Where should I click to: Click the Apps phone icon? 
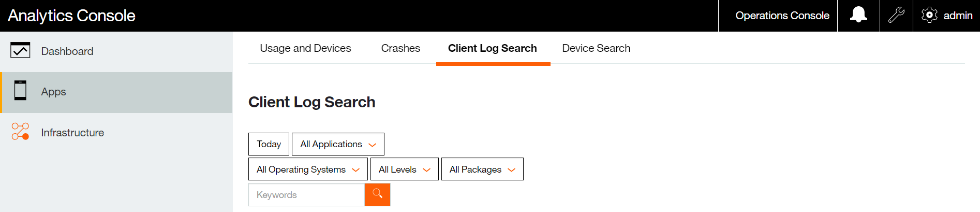20,91
